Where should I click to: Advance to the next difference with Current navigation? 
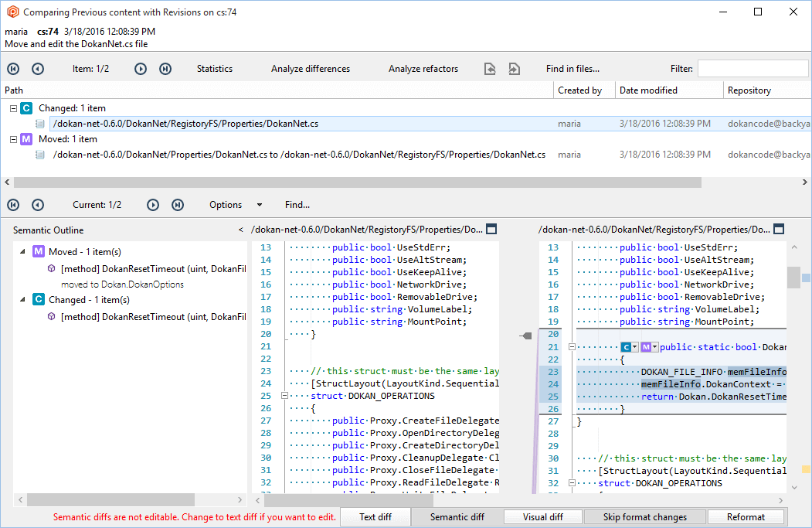(152, 205)
